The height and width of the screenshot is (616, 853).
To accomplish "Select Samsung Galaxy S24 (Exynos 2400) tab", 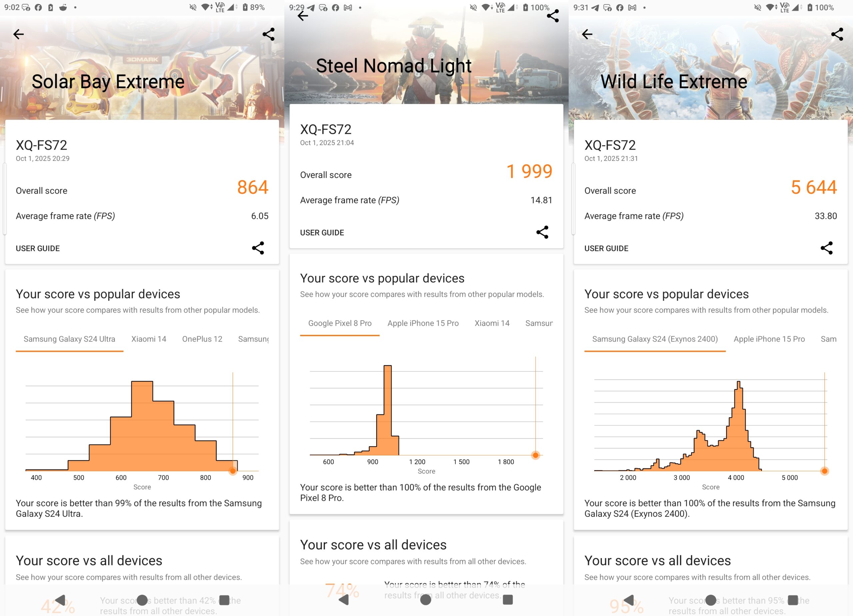I will click(655, 339).
